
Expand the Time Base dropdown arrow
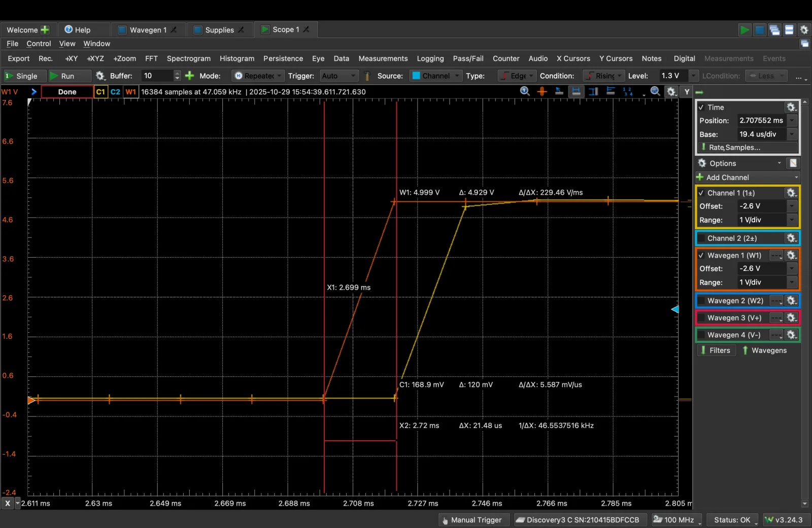(792, 134)
